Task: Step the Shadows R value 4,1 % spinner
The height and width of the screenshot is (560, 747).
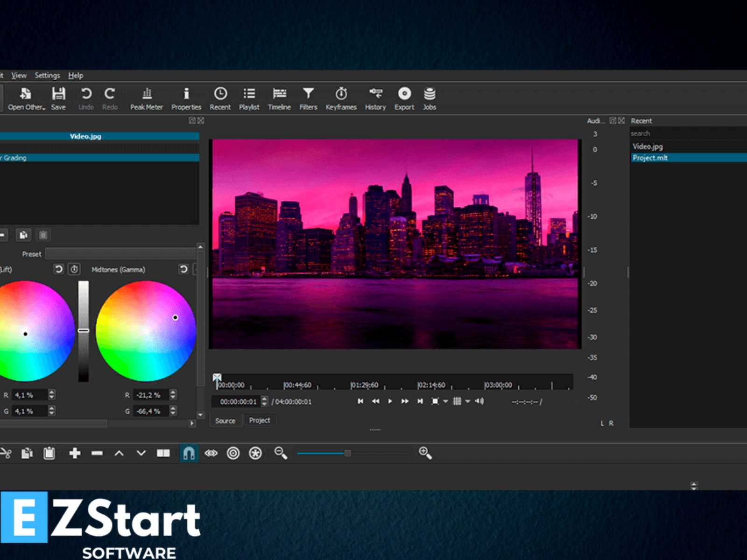Action: [x=52, y=395]
